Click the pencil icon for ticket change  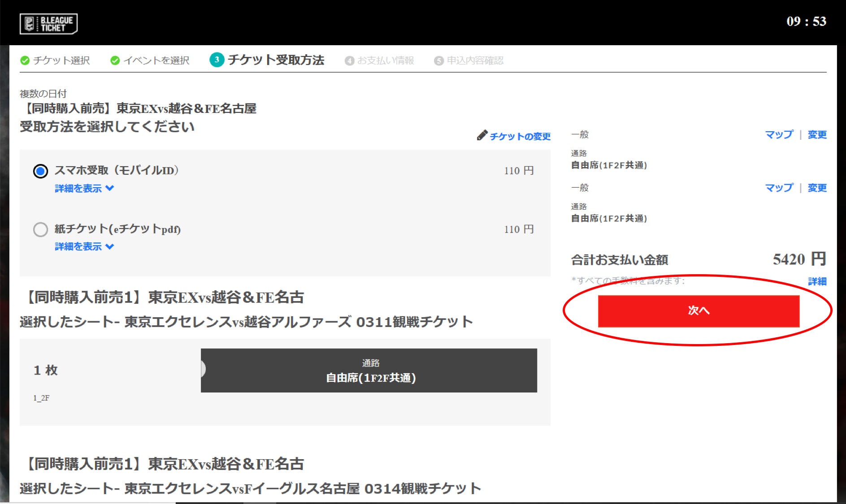[x=482, y=135]
